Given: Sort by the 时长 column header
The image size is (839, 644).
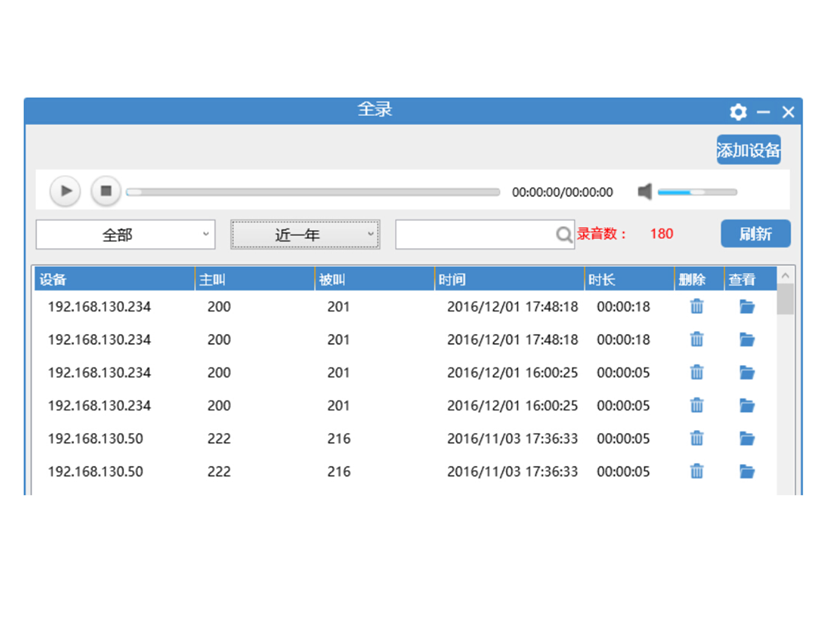Looking at the screenshot, I should click(629, 279).
